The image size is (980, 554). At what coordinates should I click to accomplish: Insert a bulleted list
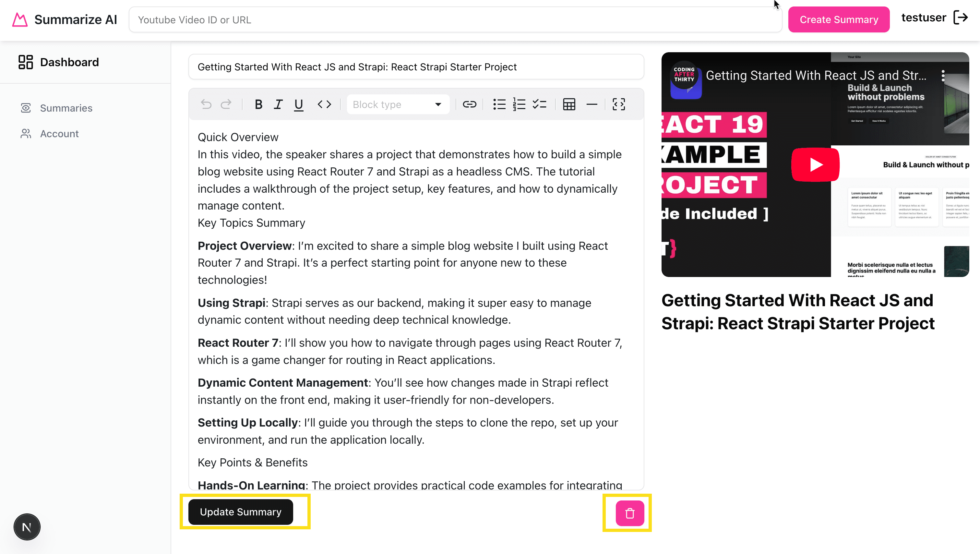click(x=499, y=104)
